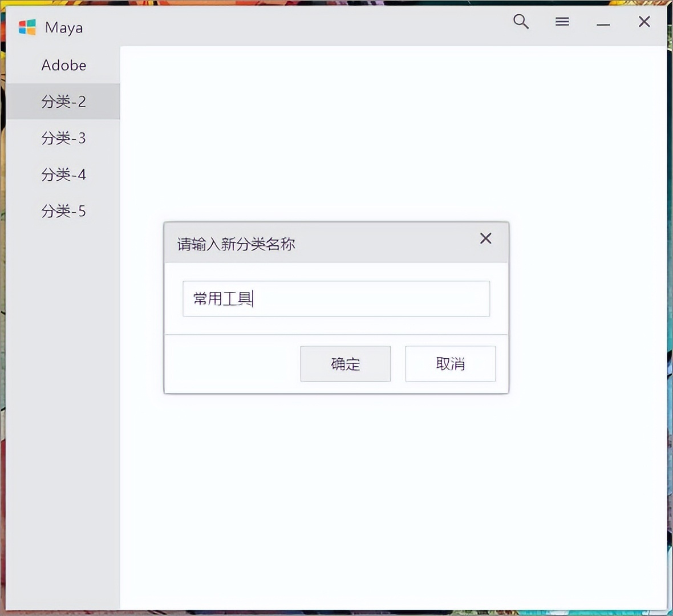Close the Maya application window

644,22
